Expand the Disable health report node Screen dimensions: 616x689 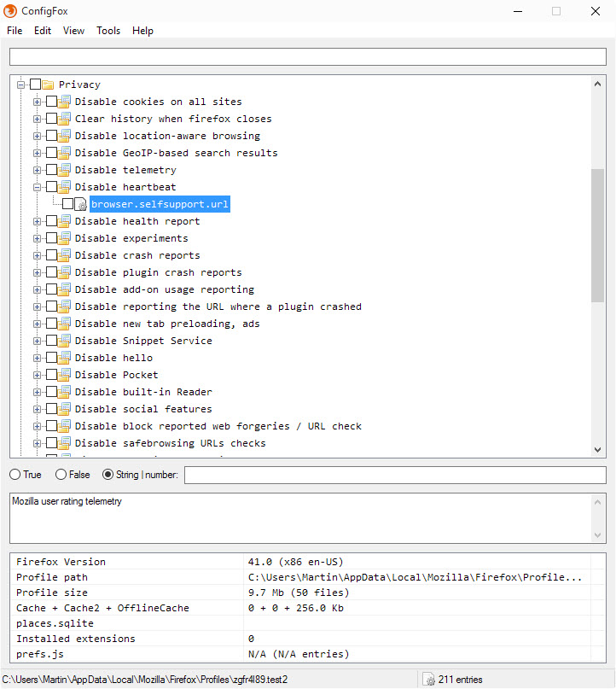point(38,221)
